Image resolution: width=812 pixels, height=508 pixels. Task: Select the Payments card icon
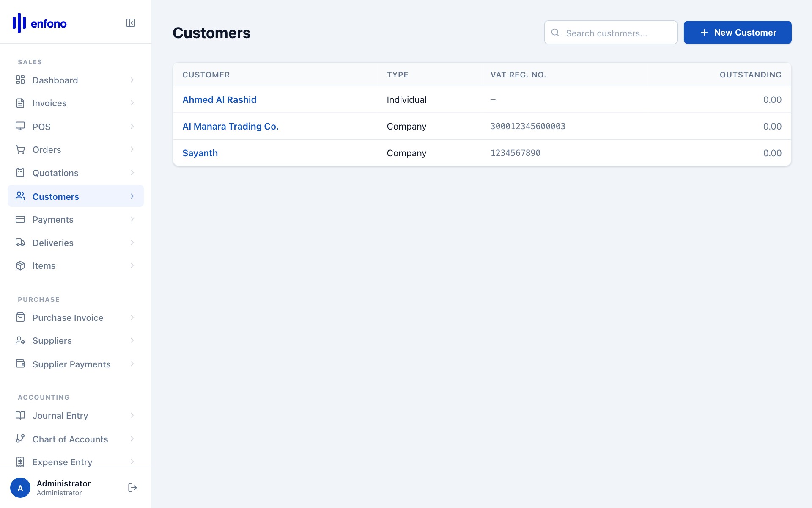pos(20,219)
